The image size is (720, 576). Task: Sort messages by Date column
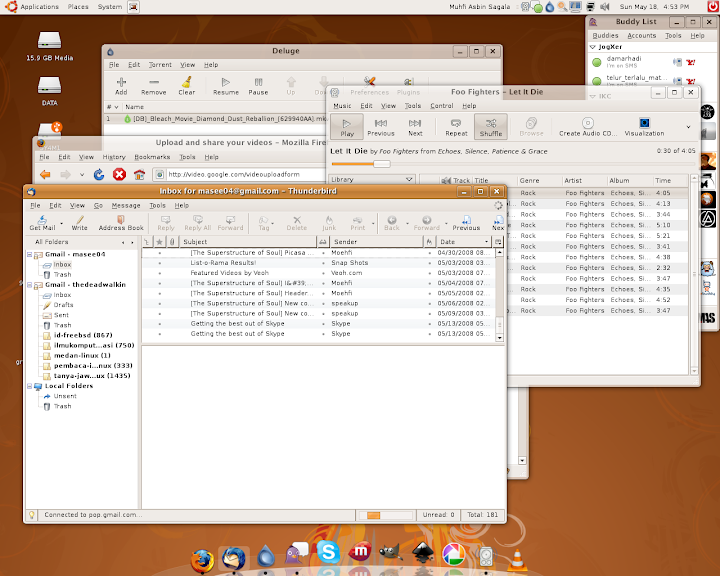pos(463,242)
